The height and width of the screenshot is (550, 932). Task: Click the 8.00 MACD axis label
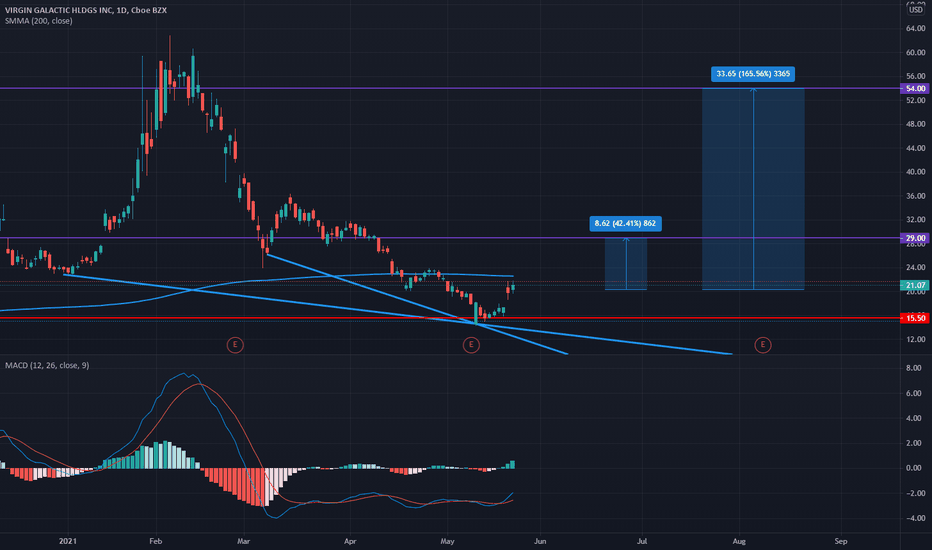point(914,368)
